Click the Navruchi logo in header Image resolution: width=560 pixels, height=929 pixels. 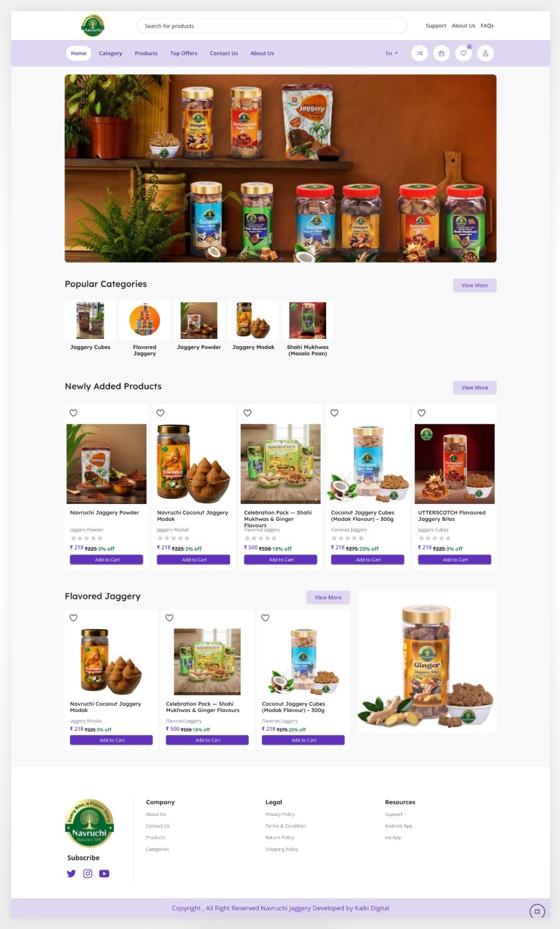(x=92, y=26)
